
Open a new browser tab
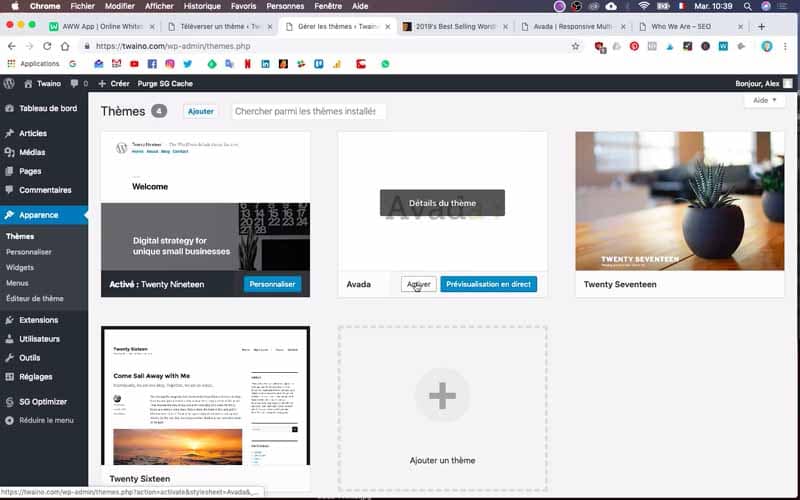762,27
